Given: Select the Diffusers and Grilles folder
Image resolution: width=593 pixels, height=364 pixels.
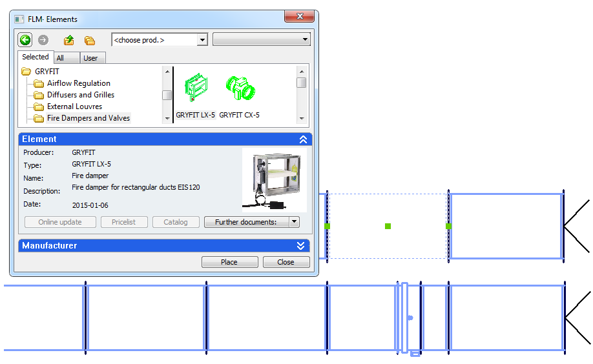Looking at the screenshot, I should [x=80, y=95].
